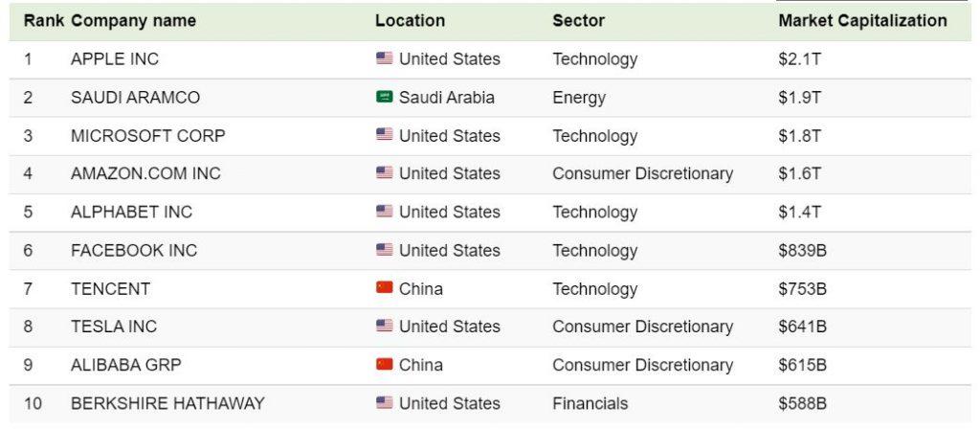Screen dimensions: 980x429
Task: Click the Rank column header
Action: point(43,21)
